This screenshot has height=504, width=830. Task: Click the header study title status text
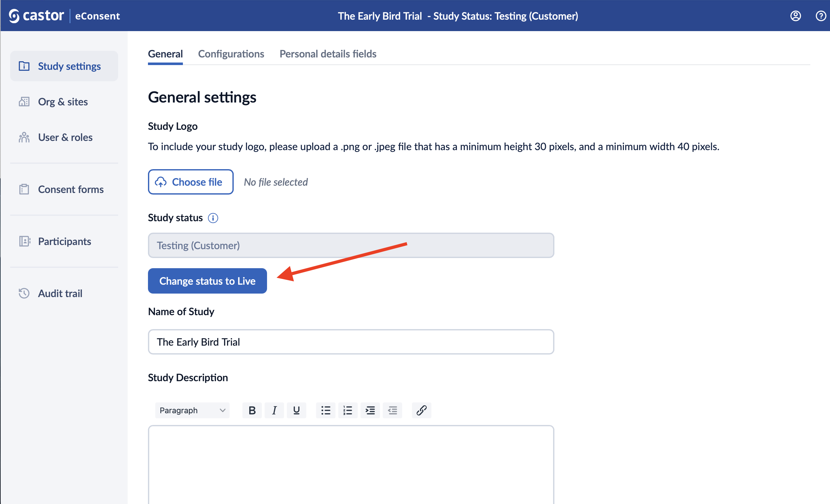click(458, 16)
